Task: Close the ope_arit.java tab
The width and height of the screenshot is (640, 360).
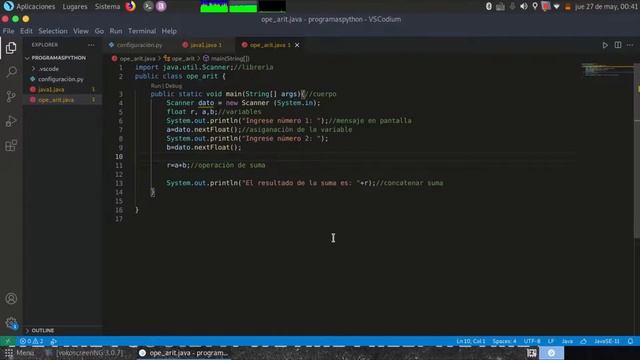Action: [x=297, y=45]
